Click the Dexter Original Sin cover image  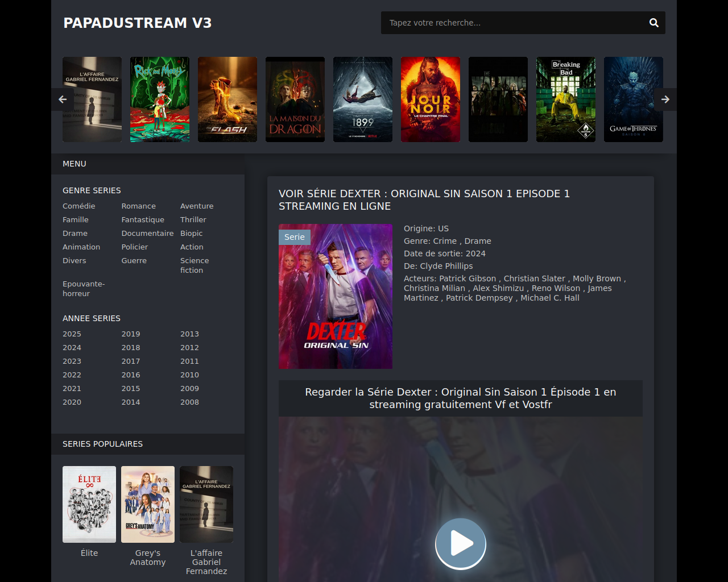[x=336, y=296]
